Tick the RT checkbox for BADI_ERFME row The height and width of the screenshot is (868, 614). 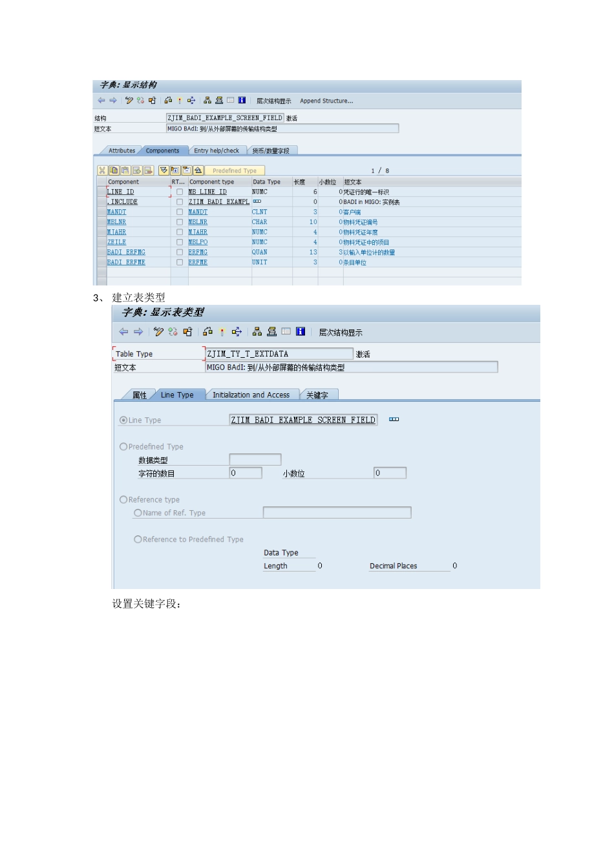point(180,262)
